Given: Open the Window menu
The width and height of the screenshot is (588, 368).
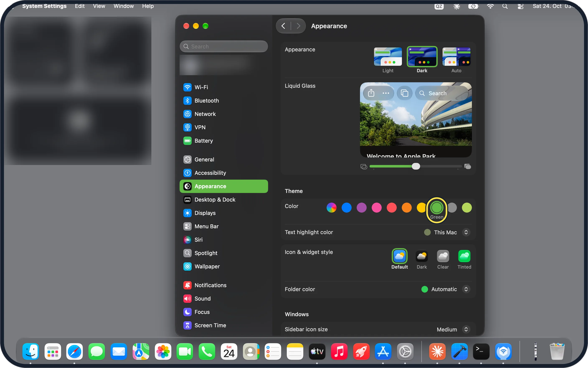Looking at the screenshot, I should 124,6.
